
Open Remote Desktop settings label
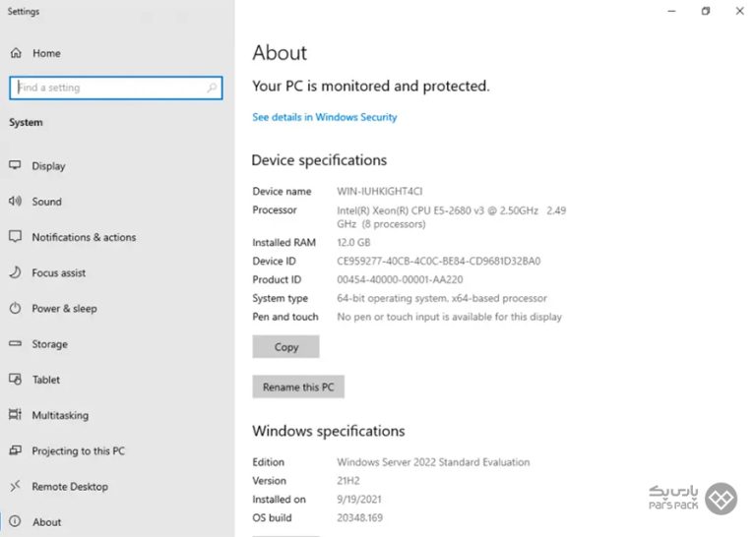click(x=70, y=487)
